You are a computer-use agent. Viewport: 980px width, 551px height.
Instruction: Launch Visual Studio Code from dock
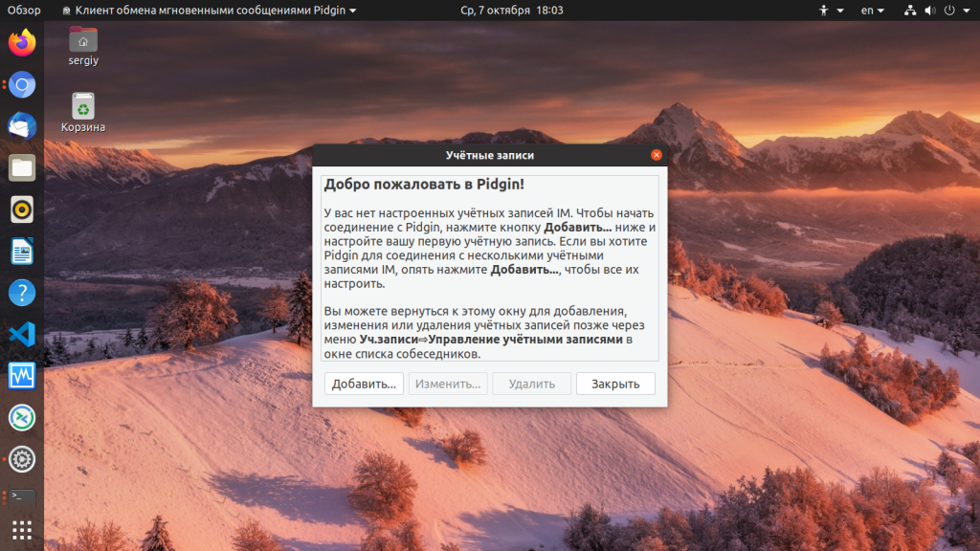(22, 334)
